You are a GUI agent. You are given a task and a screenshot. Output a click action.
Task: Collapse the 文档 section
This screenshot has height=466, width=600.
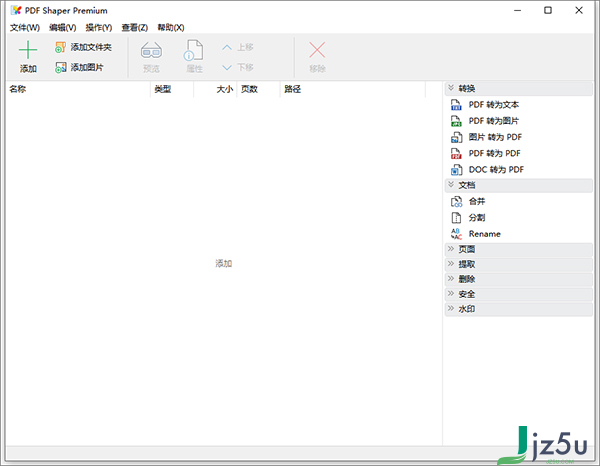point(451,185)
